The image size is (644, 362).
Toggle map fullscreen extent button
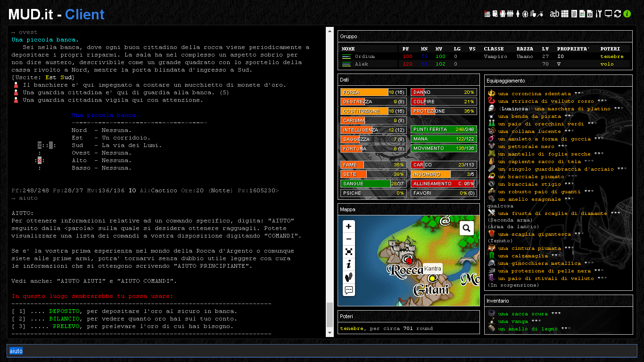[x=349, y=252]
